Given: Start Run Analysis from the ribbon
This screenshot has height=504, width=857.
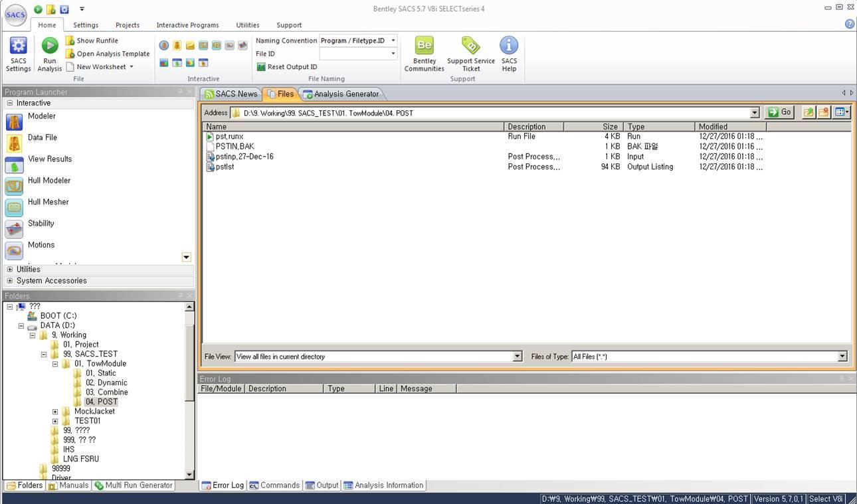Looking at the screenshot, I should coord(50,54).
